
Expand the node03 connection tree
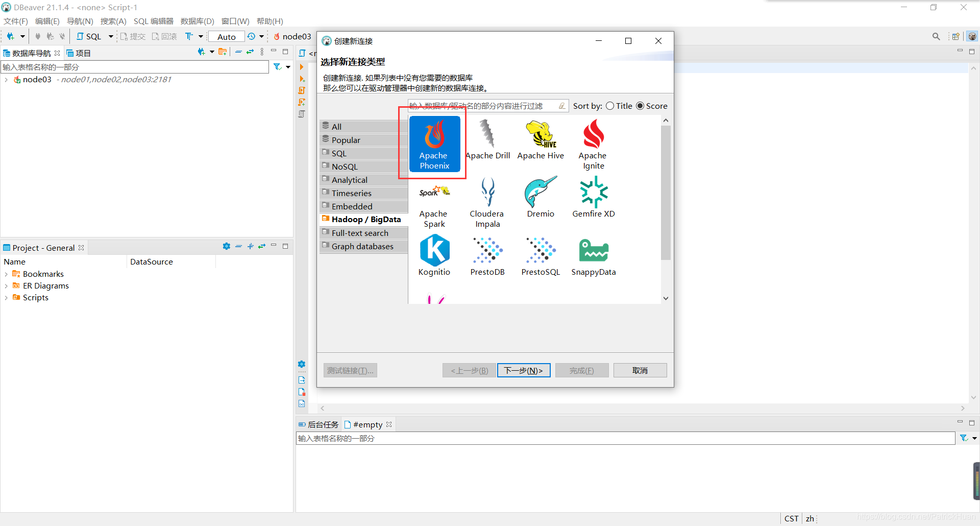[6, 80]
